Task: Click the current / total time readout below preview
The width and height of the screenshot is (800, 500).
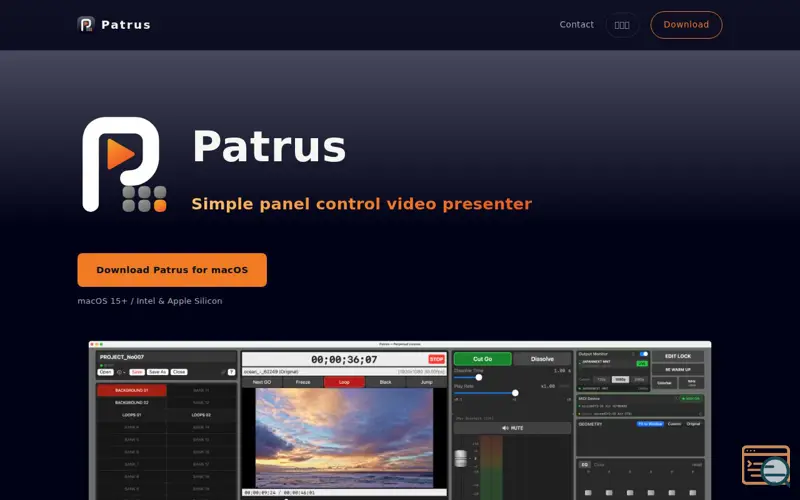Action: (x=279, y=493)
